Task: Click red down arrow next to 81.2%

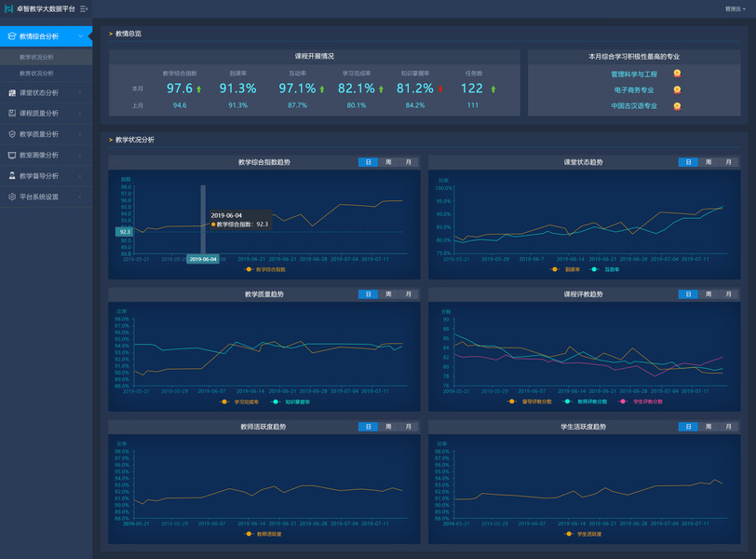Action: point(440,89)
